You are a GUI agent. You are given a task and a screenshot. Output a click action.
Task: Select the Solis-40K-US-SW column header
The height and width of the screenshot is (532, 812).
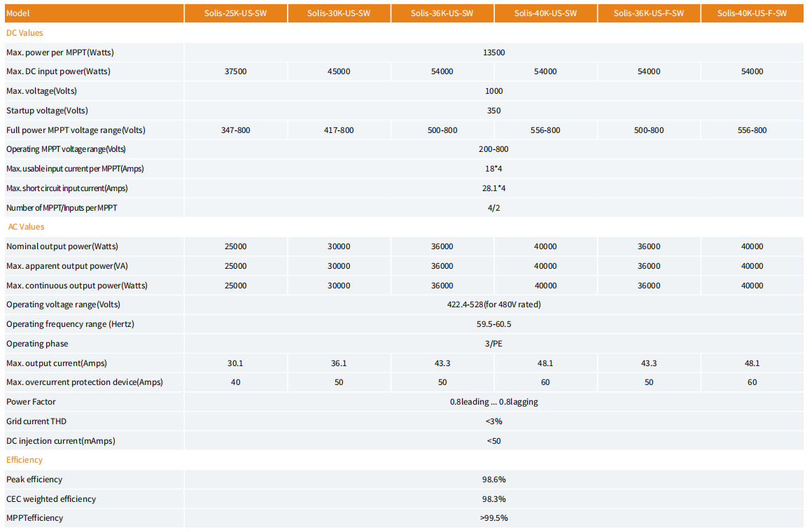pos(545,13)
